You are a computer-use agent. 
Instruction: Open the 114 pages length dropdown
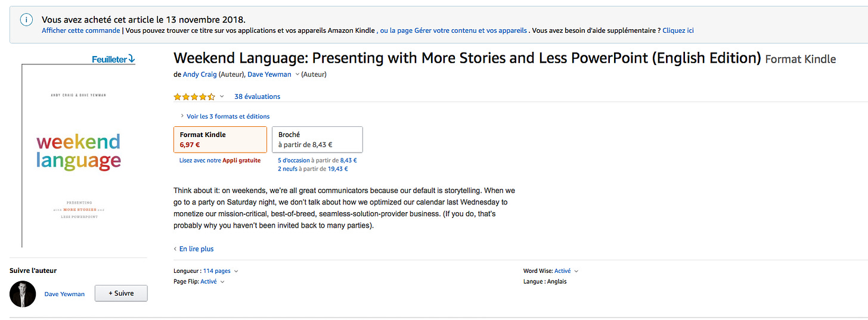click(221, 271)
